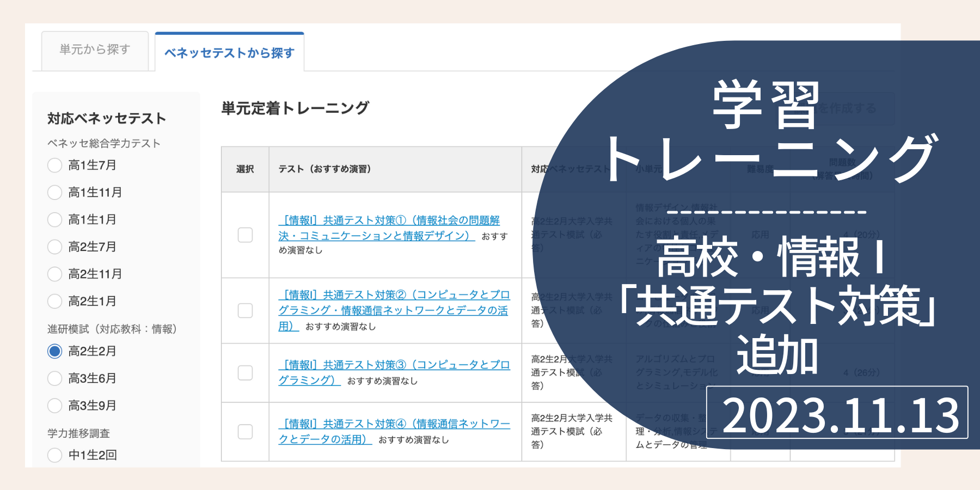Tick the checkbox for 共通テスト対策① row
Screen dimensions: 980x490
pos(245,235)
